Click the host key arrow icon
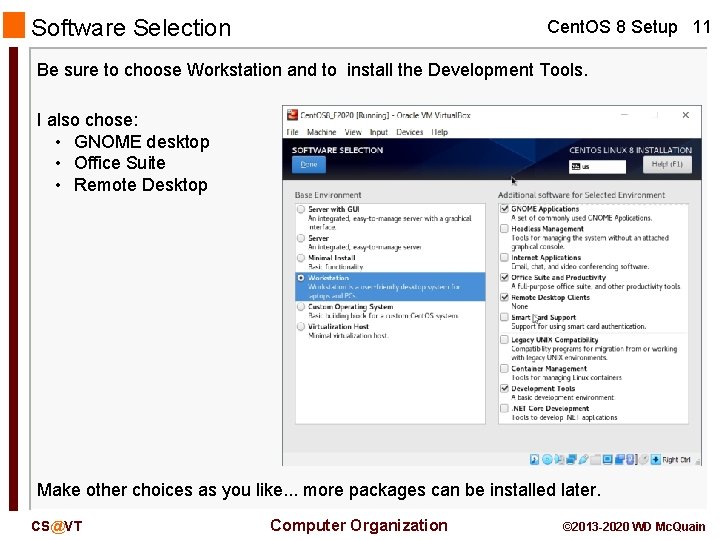 click(x=656, y=460)
